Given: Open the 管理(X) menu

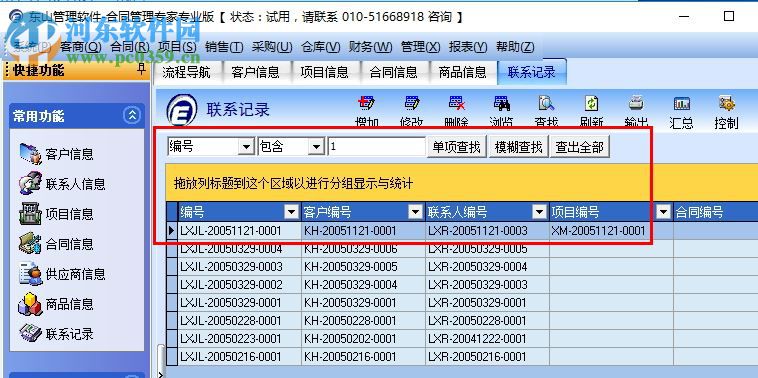Looking at the screenshot, I should pyautogui.click(x=421, y=47).
